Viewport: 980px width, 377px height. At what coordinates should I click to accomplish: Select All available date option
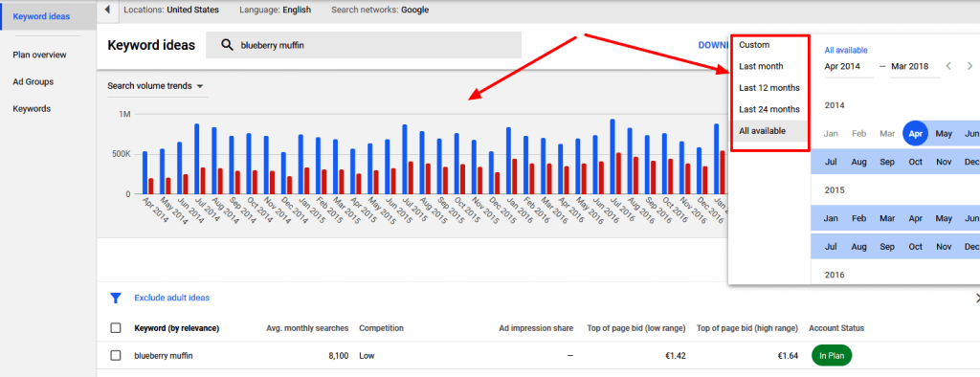(x=769, y=131)
